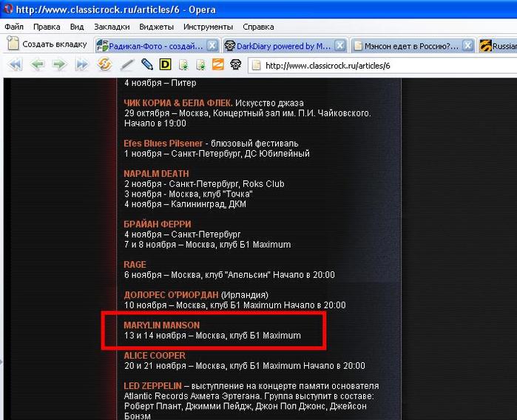Open the Закладки menu

[112, 27]
